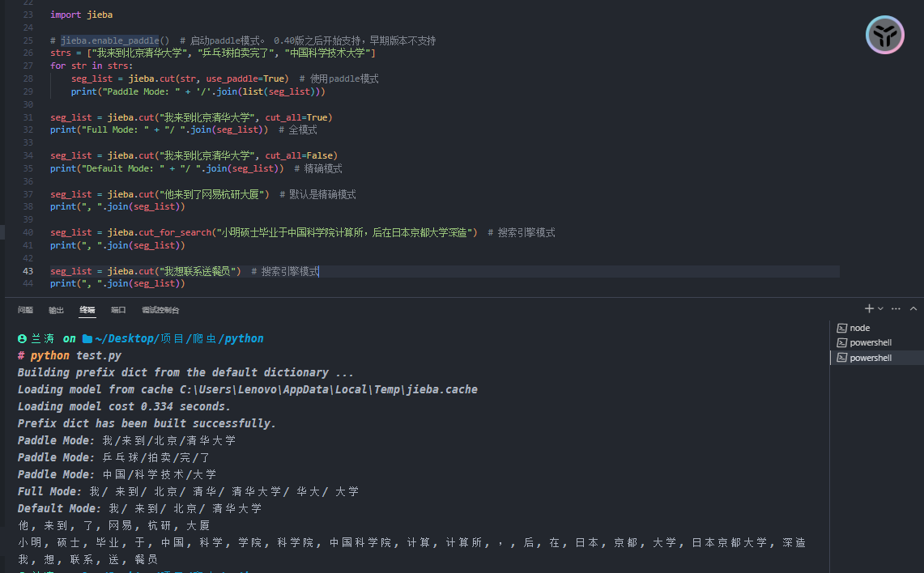
Task: Click the 'Full Mode:' terminal output line
Action: click(188, 492)
